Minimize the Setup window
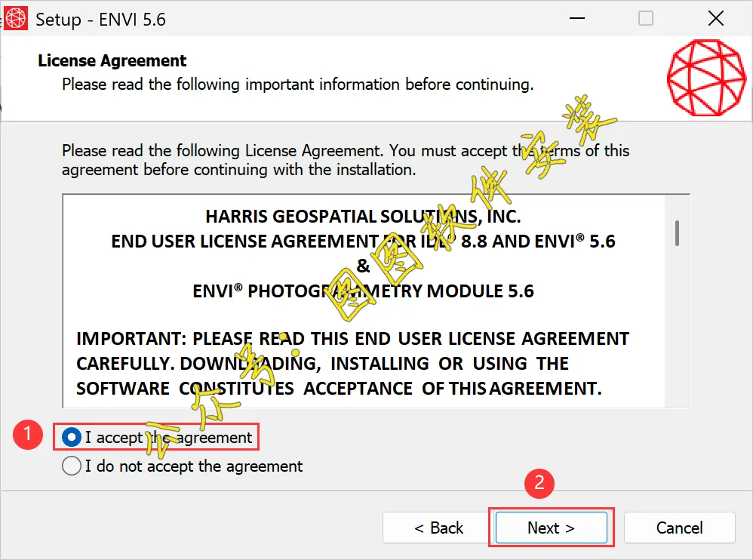Image resolution: width=753 pixels, height=560 pixels. (x=576, y=19)
